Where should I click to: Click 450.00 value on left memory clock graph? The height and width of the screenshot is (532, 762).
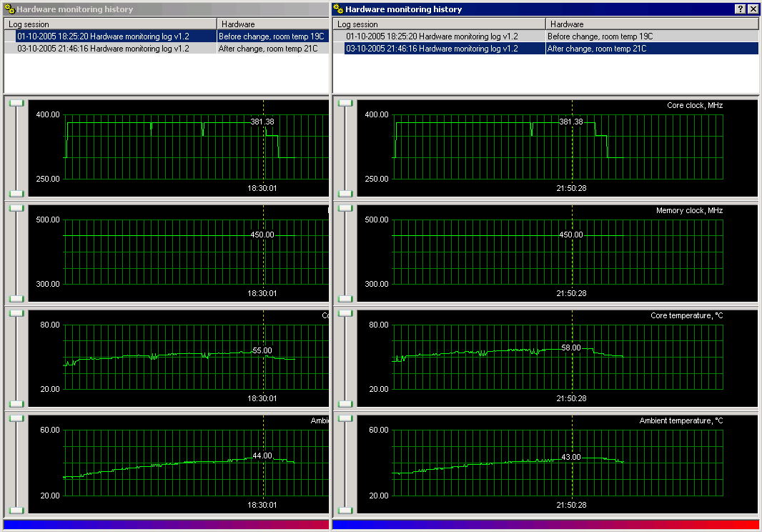coord(262,235)
